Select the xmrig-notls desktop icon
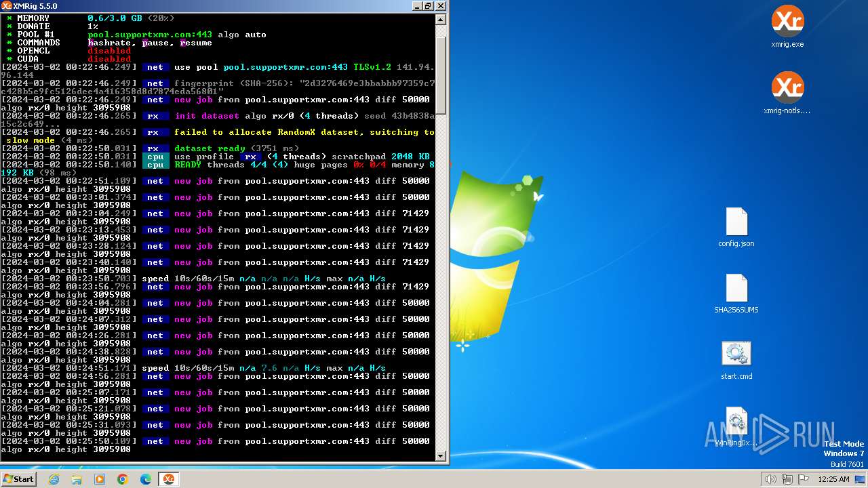The width and height of the screenshot is (868, 488). (x=787, y=93)
